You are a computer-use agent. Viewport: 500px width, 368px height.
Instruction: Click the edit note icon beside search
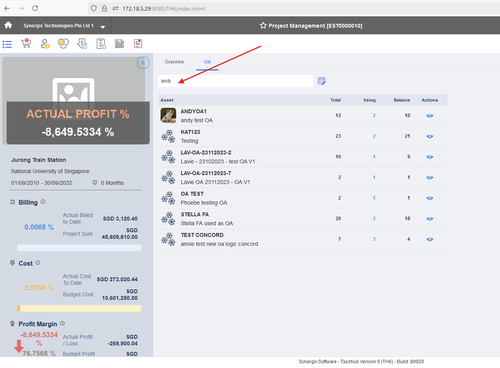click(x=322, y=81)
